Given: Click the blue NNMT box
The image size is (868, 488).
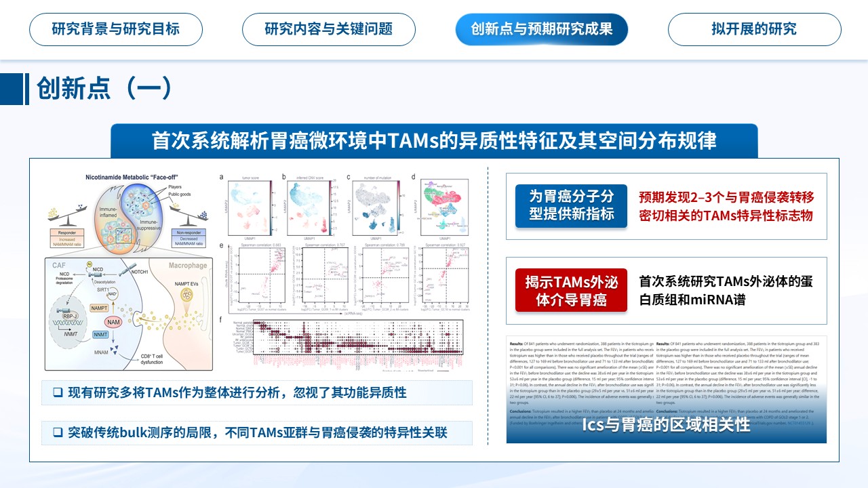Looking at the screenshot, I should 100,335.
